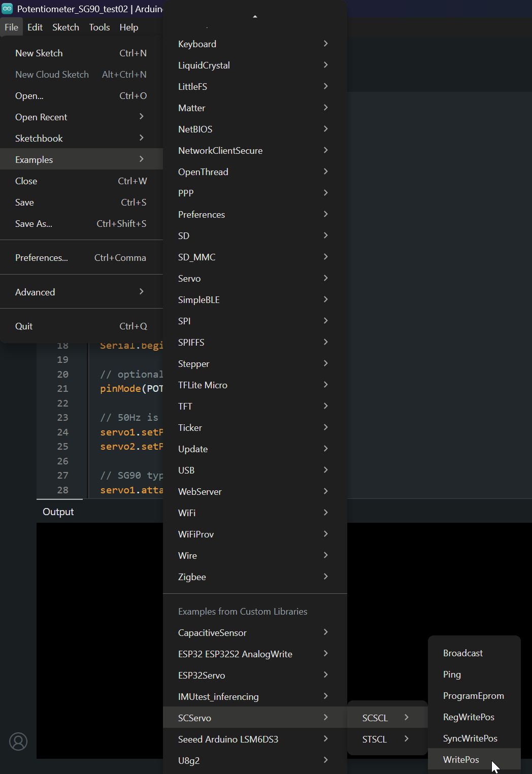Select the Broadcast example
Image resolution: width=532 pixels, height=774 pixels.
pos(462,653)
